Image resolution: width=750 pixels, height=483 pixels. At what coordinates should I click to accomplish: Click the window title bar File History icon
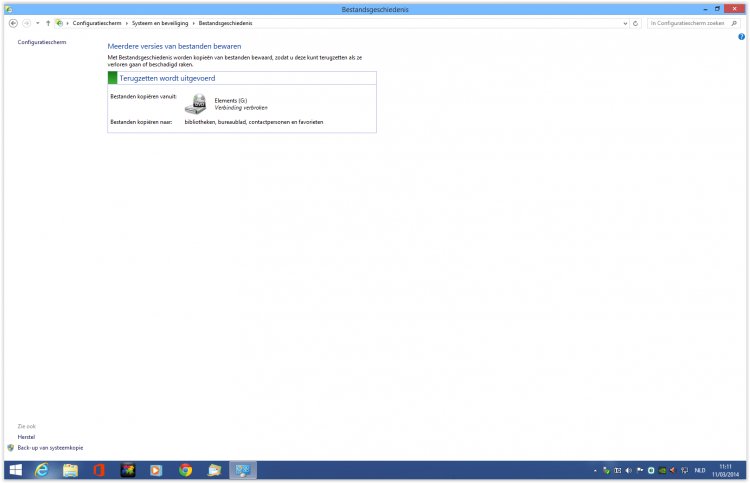9,9
